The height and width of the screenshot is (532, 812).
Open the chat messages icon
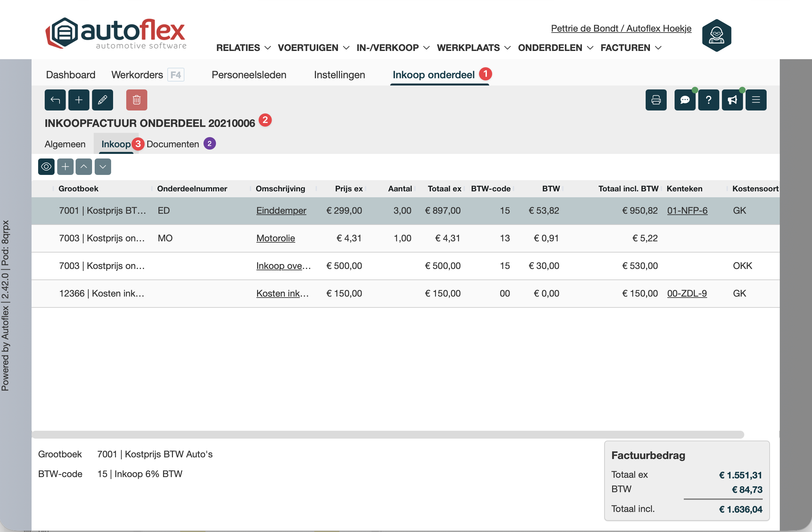point(685,100)
